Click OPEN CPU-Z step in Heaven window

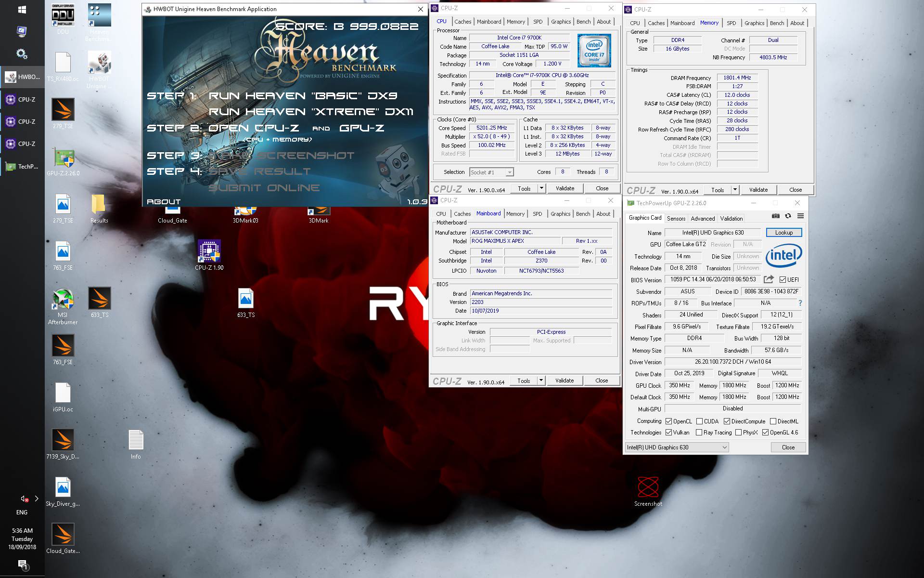coord(254,128)
